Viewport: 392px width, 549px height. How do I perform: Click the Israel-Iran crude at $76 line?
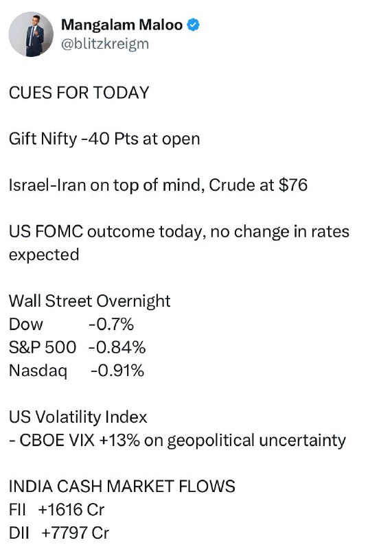tap(158, 185)
